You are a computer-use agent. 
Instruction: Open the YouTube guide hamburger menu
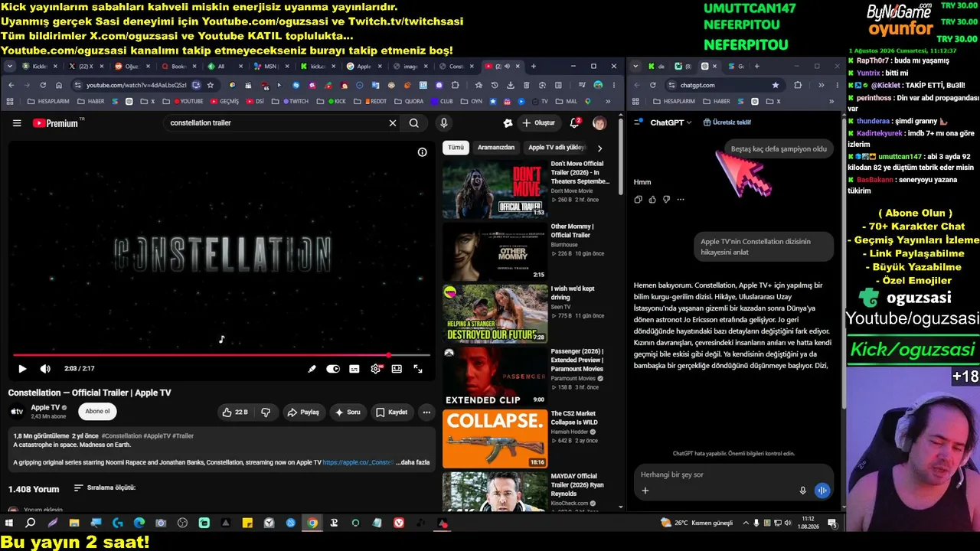(x=17, y=123)
